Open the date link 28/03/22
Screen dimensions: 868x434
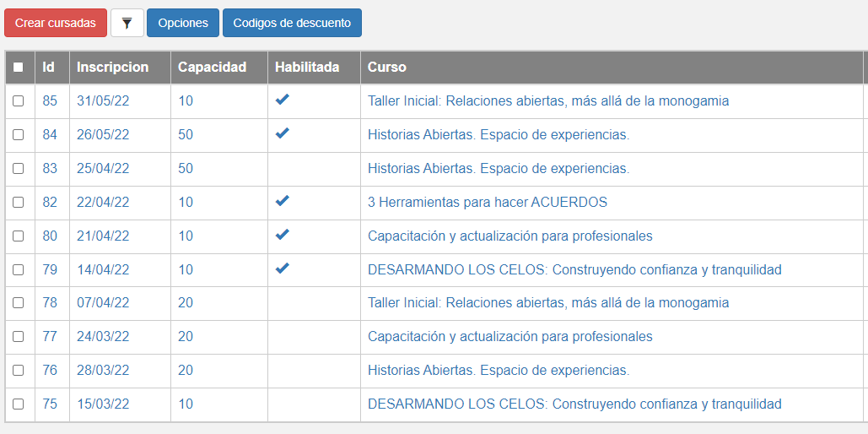103,371
